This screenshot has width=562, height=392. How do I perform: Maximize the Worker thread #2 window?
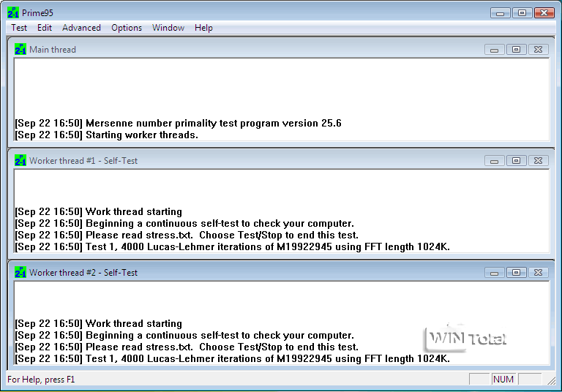click(x=516, y=272)
